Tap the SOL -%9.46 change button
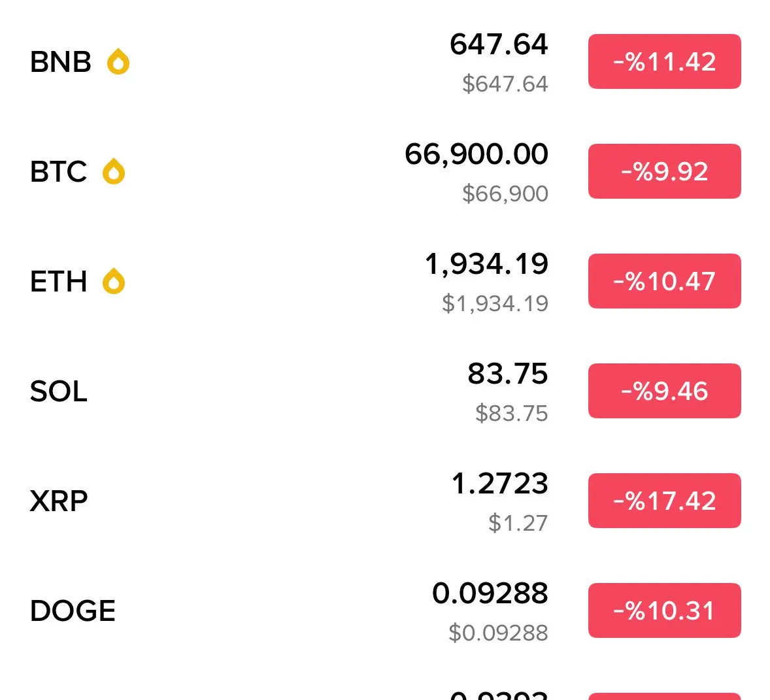770x700 pixels. point(664,391)
